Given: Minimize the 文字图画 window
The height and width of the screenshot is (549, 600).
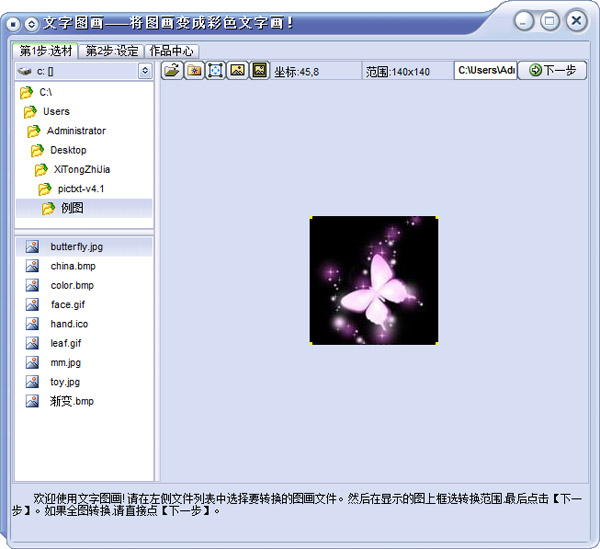Looking at the screenshot, I should [x=524, y=21].
